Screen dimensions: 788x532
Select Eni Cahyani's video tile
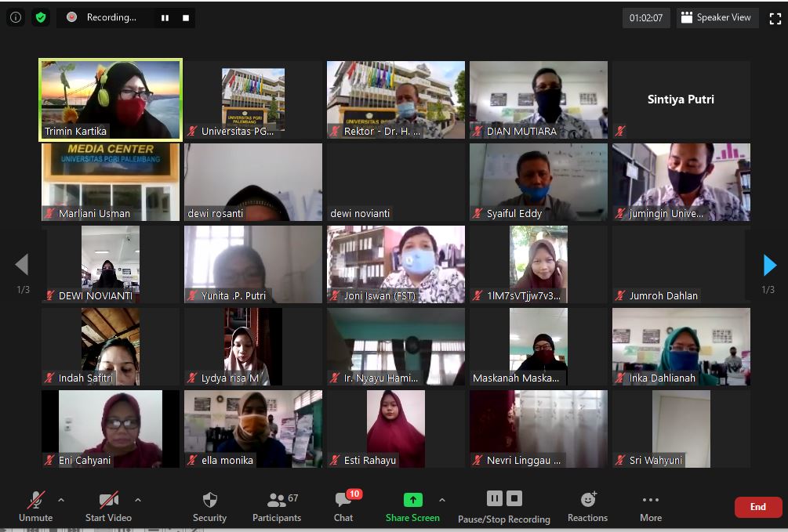tap(111, 429)
